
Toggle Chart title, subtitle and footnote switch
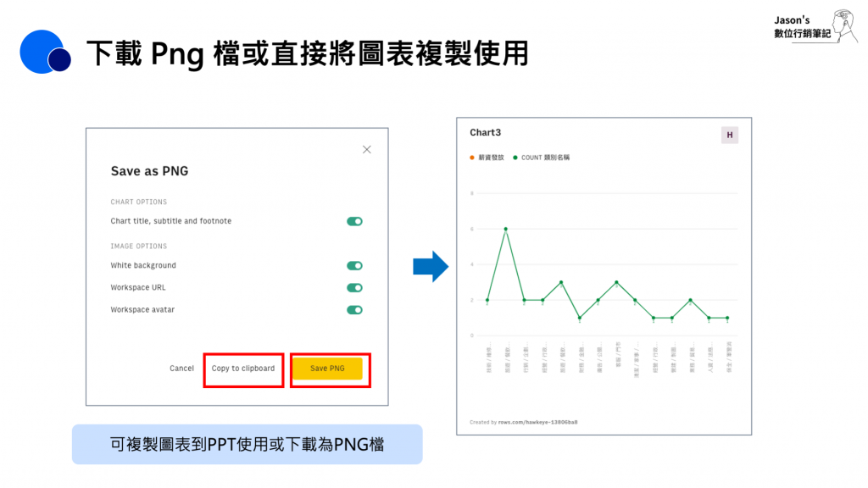[x=354, y=221]
